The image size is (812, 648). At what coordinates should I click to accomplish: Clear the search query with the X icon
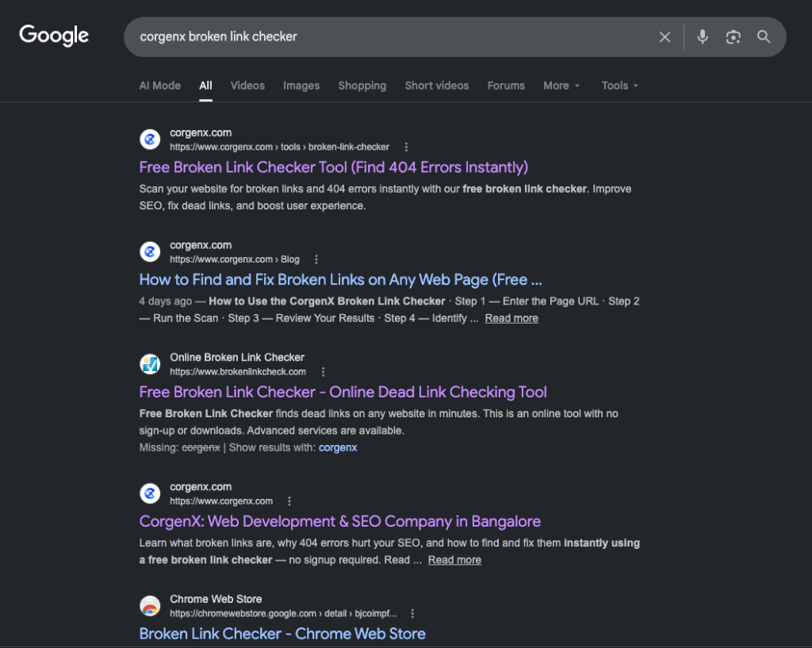[665, 36]
